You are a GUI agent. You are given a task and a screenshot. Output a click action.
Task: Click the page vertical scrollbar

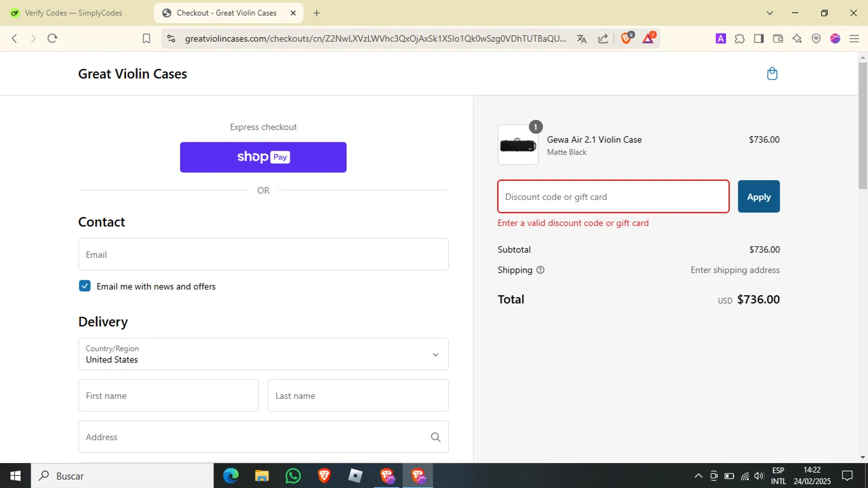click(863, 125)
